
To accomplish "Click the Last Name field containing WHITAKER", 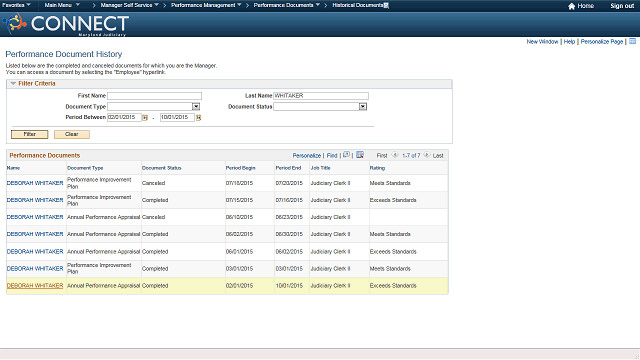I will [321, 96].
